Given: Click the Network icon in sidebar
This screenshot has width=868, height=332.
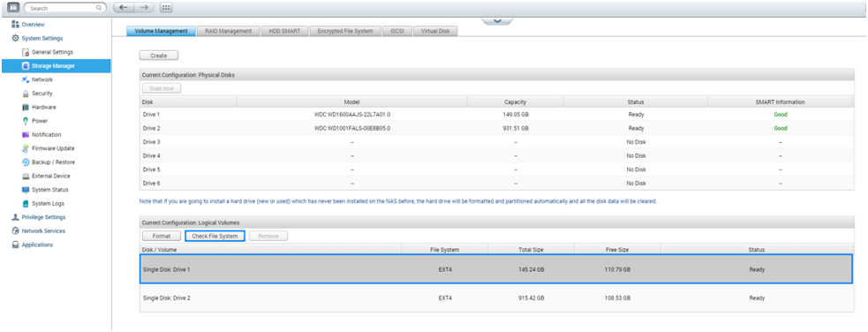Looking at the screenshot, I should [26, 79].
